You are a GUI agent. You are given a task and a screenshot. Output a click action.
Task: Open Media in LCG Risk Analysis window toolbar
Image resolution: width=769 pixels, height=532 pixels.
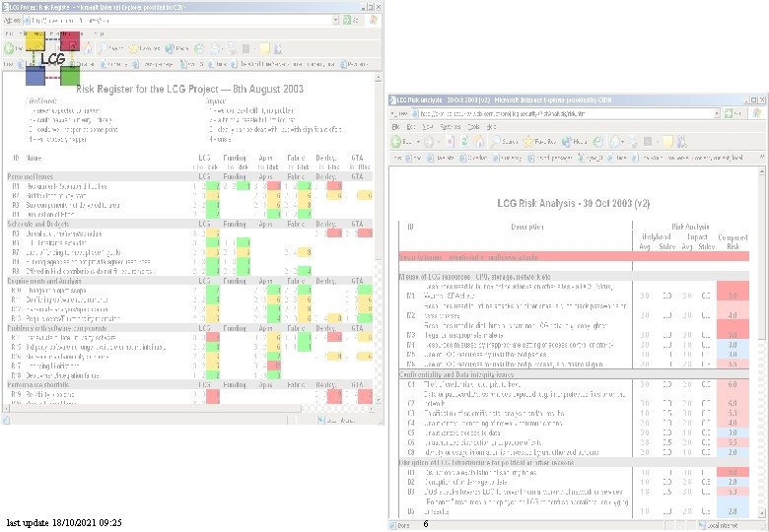coord(575,142)
